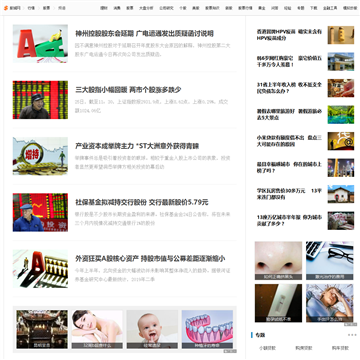Open the headline about 神州控股股东会延期
The height and width of the screenshot is (360, 360).
[144, 34]
